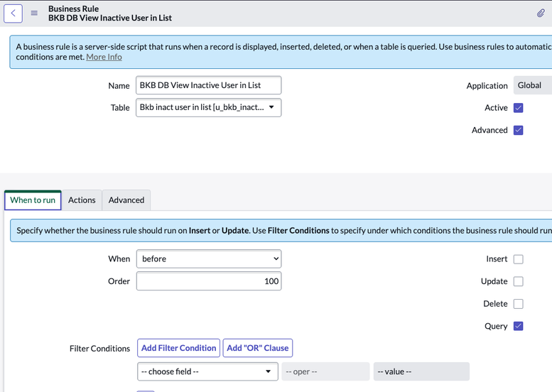
Task: Select the When to run tab
Action: coord(33,200)
